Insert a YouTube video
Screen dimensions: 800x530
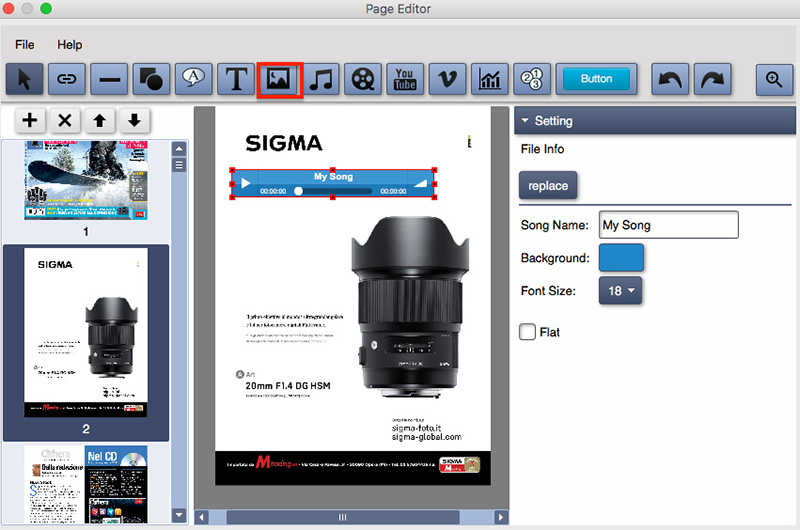click(x=405, y=79)
